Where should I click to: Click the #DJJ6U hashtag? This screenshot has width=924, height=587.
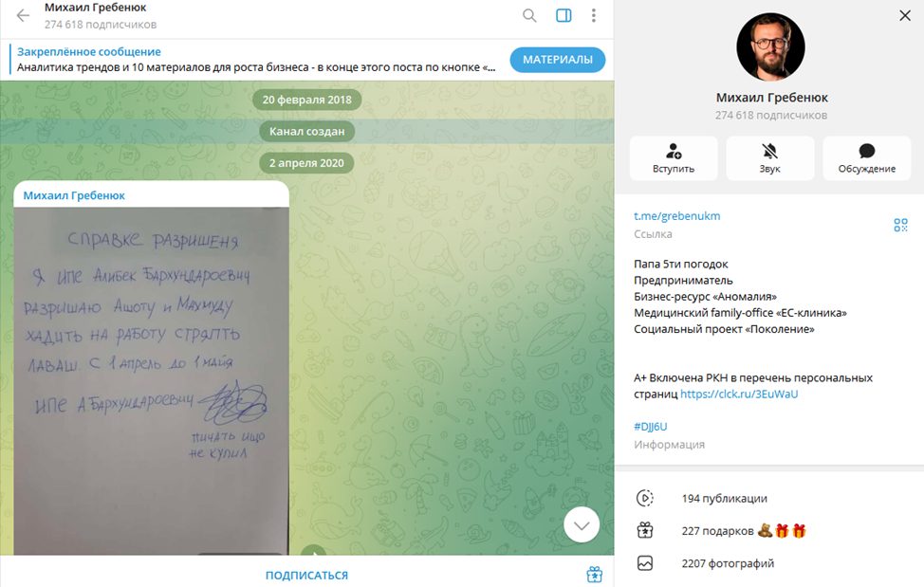pyautogui.click(x=651, y=427)
